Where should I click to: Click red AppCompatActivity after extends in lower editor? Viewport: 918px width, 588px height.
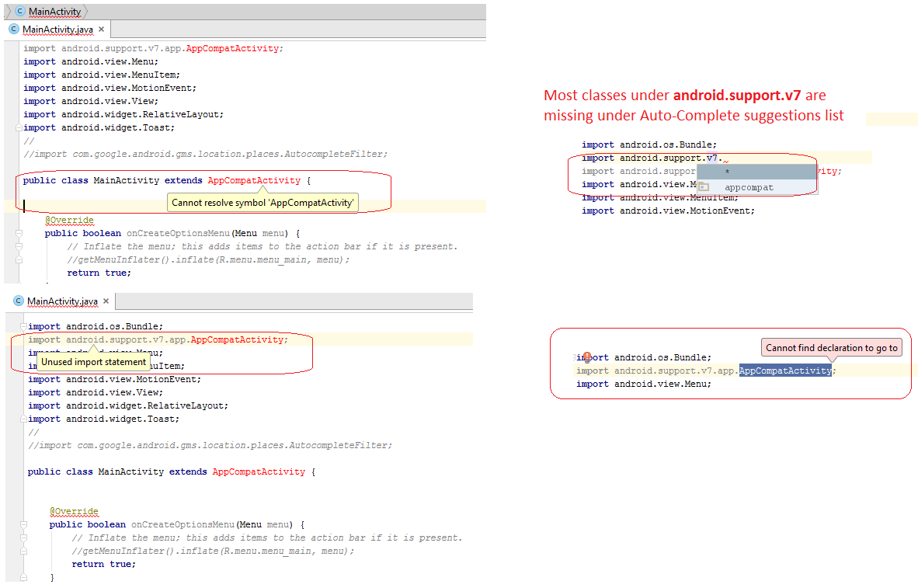pyautogui.click(x=259, y=471)
